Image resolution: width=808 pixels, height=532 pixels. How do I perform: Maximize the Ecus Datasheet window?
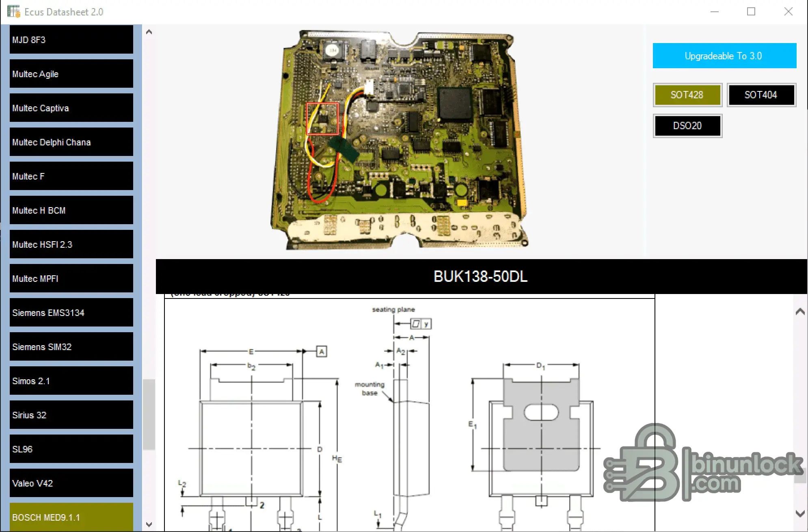[751, 12]
